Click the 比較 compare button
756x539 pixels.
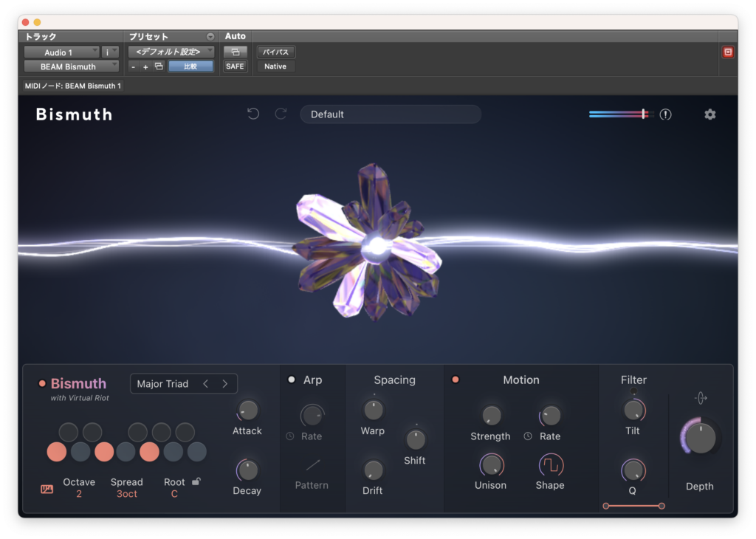point(190,66)
